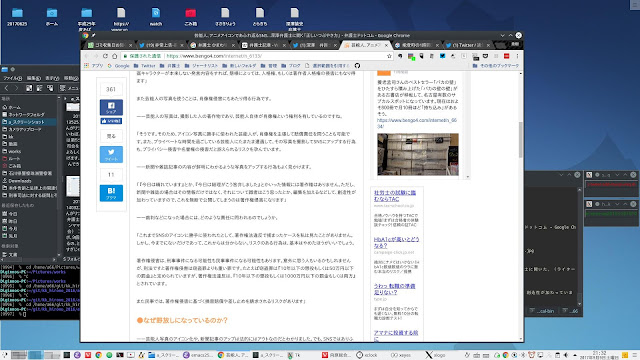Open the HbA1cが高いとどうなる？ ad link

pos(396,242)
